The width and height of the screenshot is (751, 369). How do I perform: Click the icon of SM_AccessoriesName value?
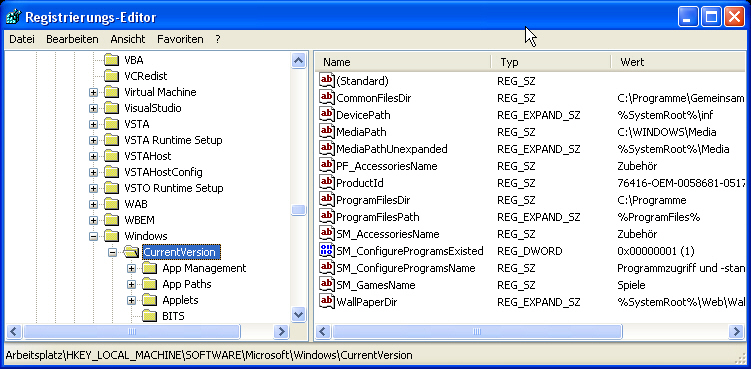[327, 234]
